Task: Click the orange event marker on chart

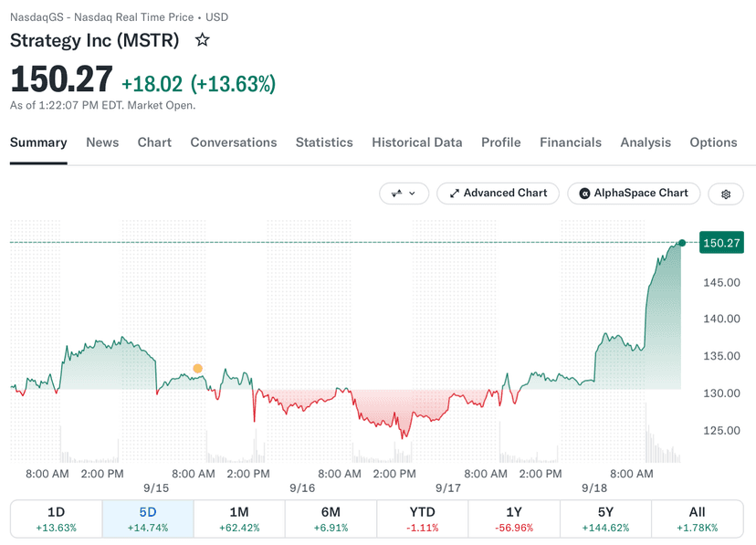Action: coord(198,369)
